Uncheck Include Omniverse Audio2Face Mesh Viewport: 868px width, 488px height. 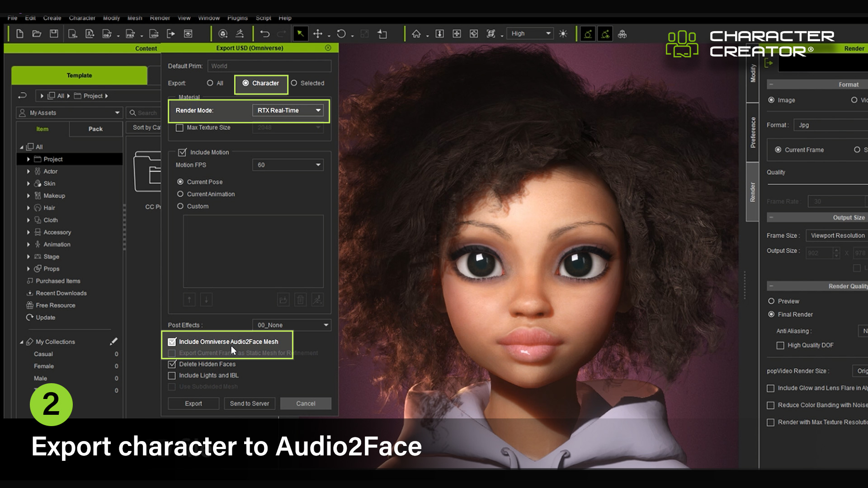(172, 342)
